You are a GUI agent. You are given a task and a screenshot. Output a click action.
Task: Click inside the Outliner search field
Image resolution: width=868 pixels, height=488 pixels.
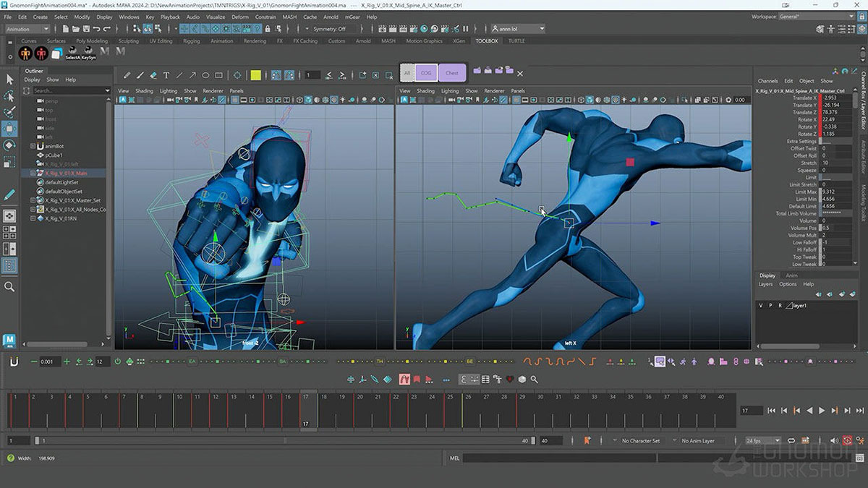69,90
